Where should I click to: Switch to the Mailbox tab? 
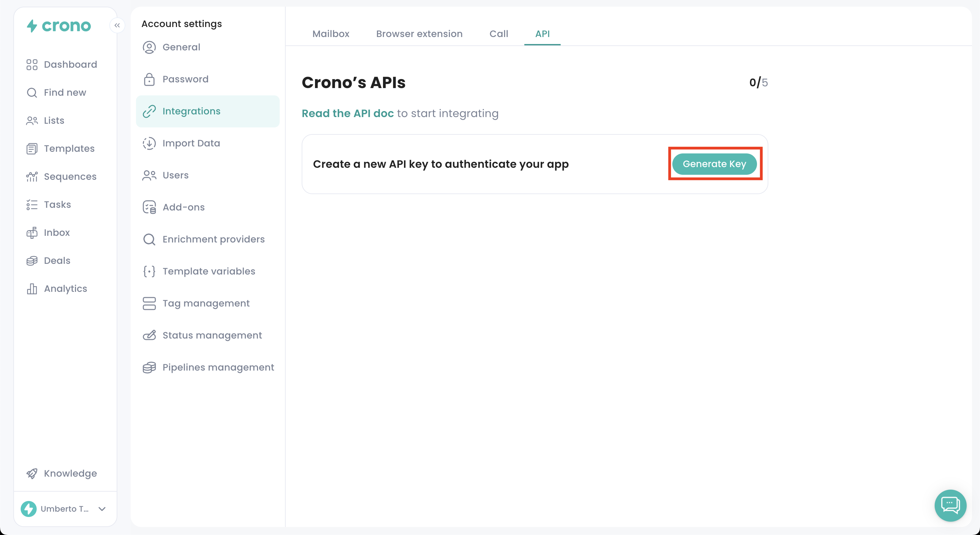[x=331, y=34]
